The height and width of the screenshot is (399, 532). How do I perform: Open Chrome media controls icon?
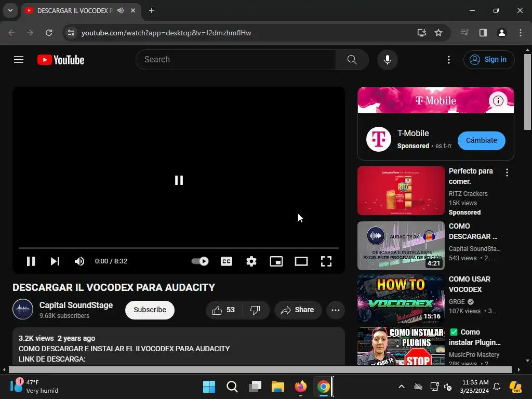coord(464,33)
